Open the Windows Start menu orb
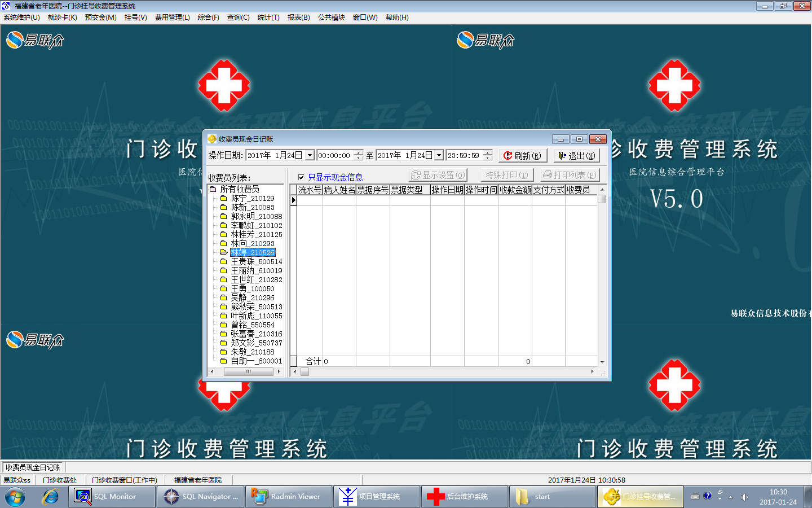The image size is (812, 508). click(15, 497)
